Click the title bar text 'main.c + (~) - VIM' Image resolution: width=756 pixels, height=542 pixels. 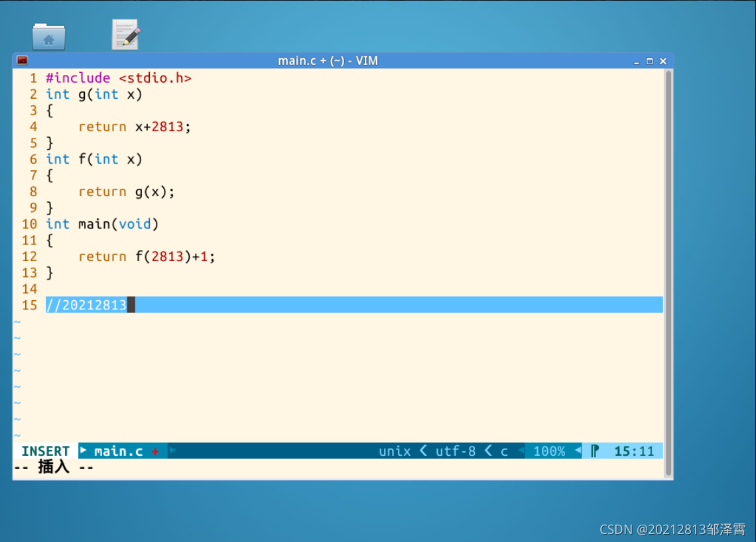[x=328, y=61]
